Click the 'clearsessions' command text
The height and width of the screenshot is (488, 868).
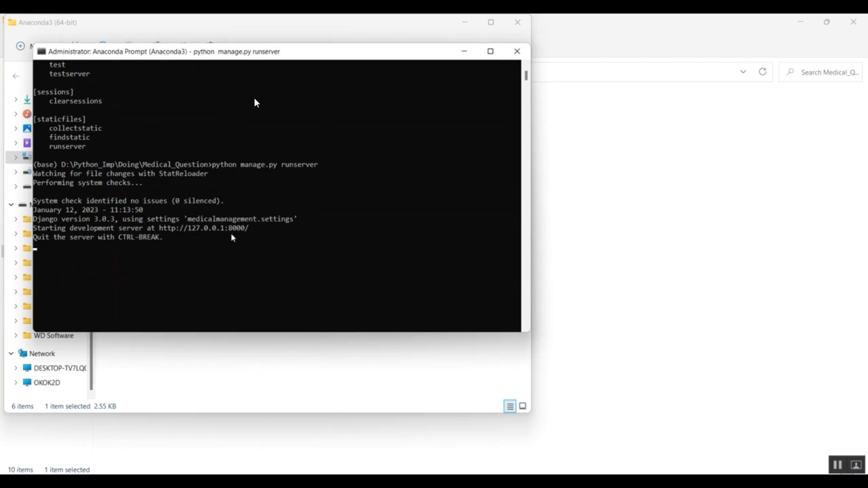(x=76, y=101)
